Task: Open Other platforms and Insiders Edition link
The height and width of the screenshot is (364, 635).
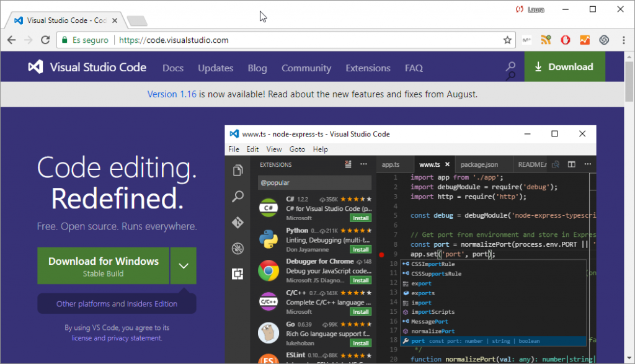Action: (x=117, y=304)
